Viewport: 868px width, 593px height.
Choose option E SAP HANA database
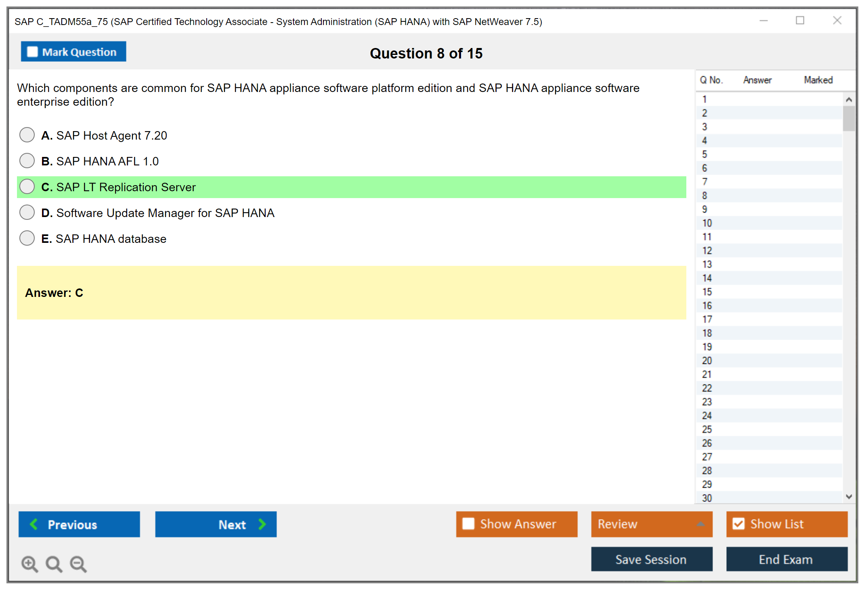27,238
